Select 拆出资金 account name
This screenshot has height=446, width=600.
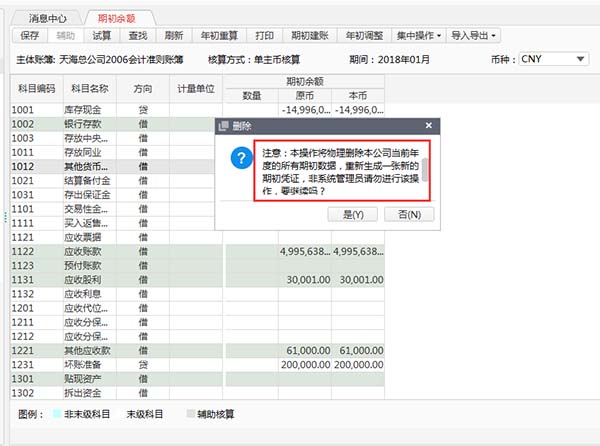coord(83,393)
